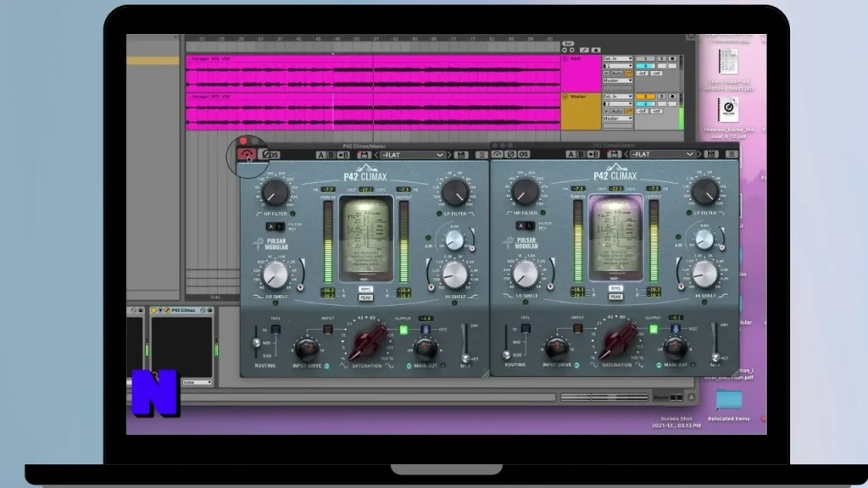
Task: Click the phase invert icon in right P42 Climax
Action: point(511,154)
